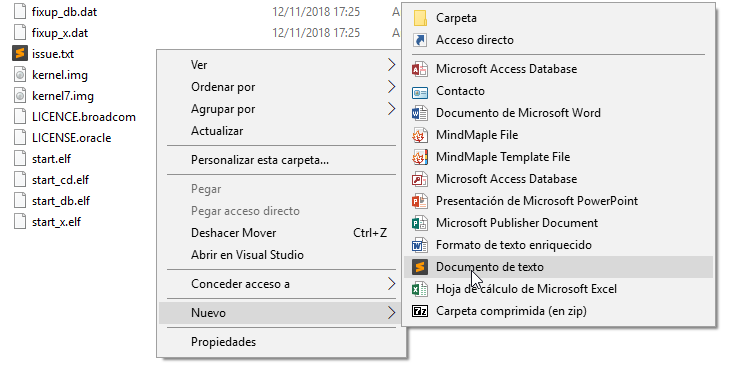Click the PowerPoint presentation icon
This screenshot has width=753, height=387.
click(420, 201)
